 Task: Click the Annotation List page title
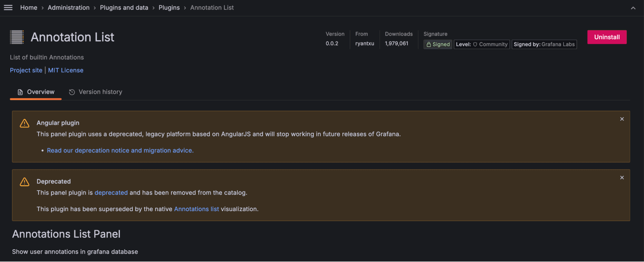click(72, 37)
